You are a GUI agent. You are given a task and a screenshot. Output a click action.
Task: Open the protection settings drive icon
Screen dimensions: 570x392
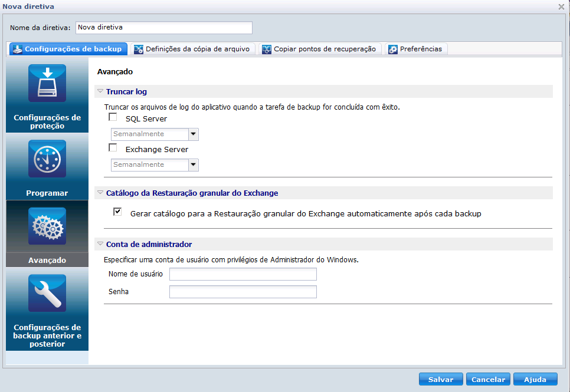47,83
